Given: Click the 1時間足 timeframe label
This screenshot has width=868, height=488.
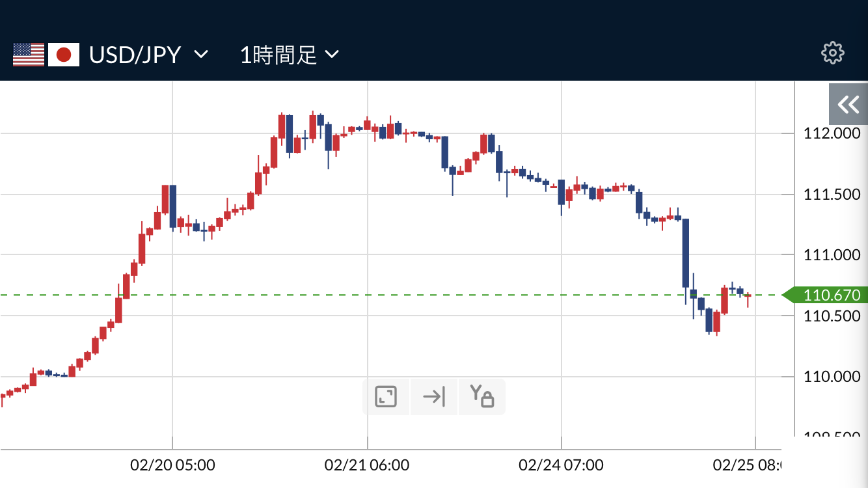Looking at the screenshot, I should pyautogui.click(x=278, y=55).
